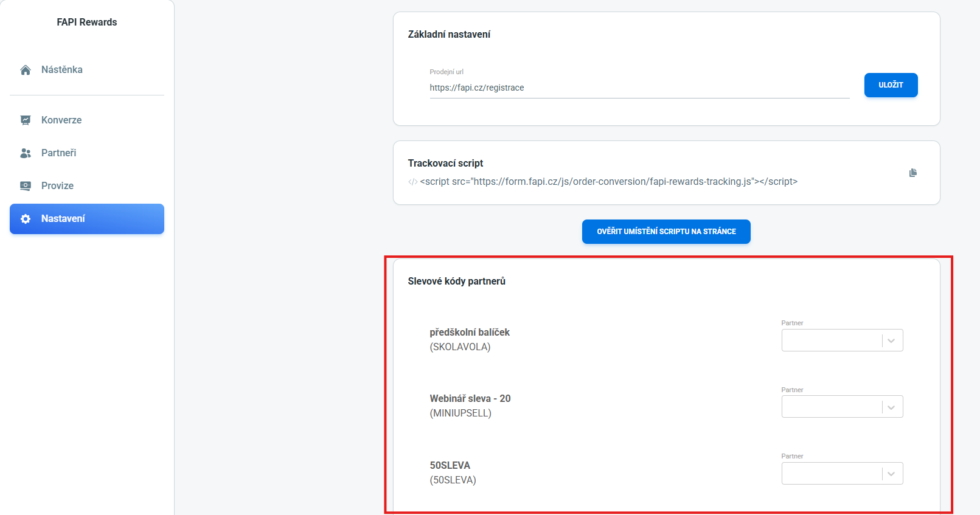The image size is (980, 515).
Task: Click chevron arrow in MINIUPSELL partner select
Action: click(x=891, y=407)
